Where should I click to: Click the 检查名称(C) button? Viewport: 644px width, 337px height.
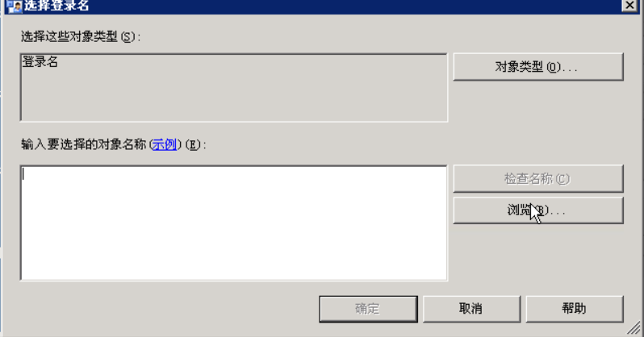point(538,178)
